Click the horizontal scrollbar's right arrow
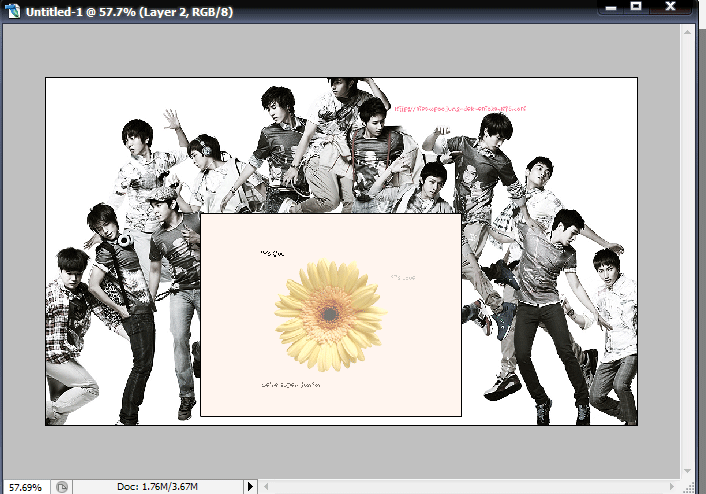Image resolution: width=706 pixels, height=494 pixels. [672, 486]
